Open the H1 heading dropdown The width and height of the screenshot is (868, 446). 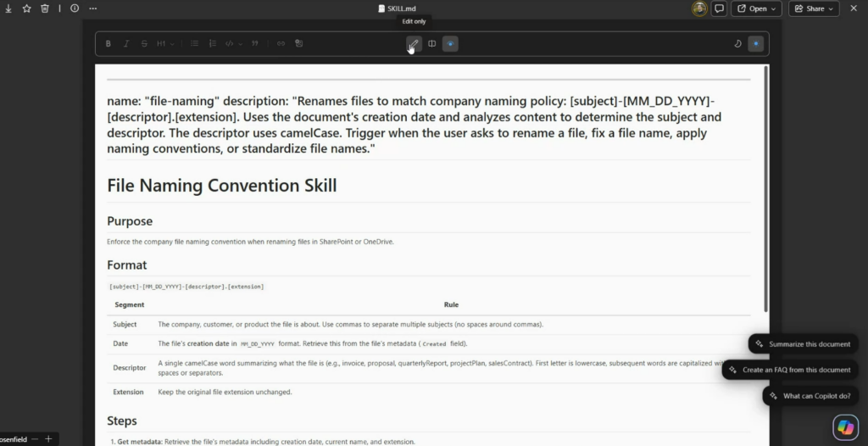[x=165, y=43]
